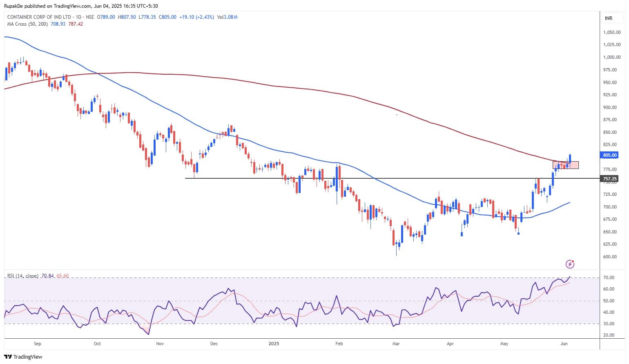Click the Oct label on time axis
The height and width of the screenshot is (364, 629).
pyautogui.click(x=97, y=344)
